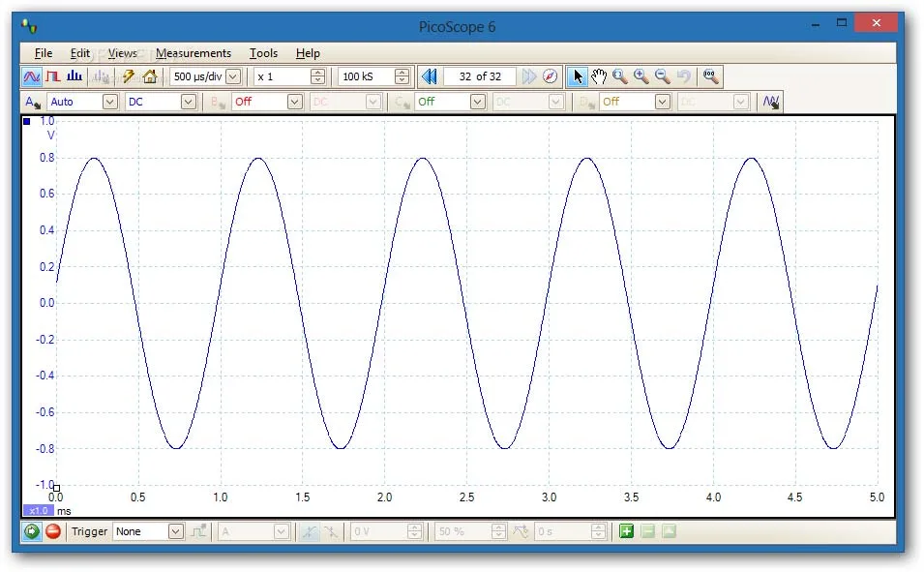Select the zoom window magnifier tool

(620, 76)
